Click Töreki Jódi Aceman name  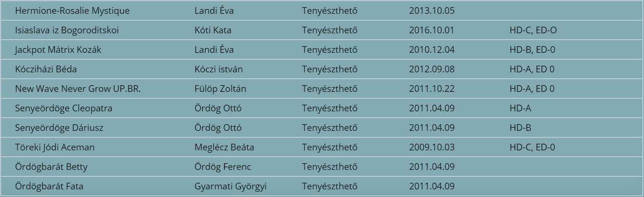pos(55,147)
